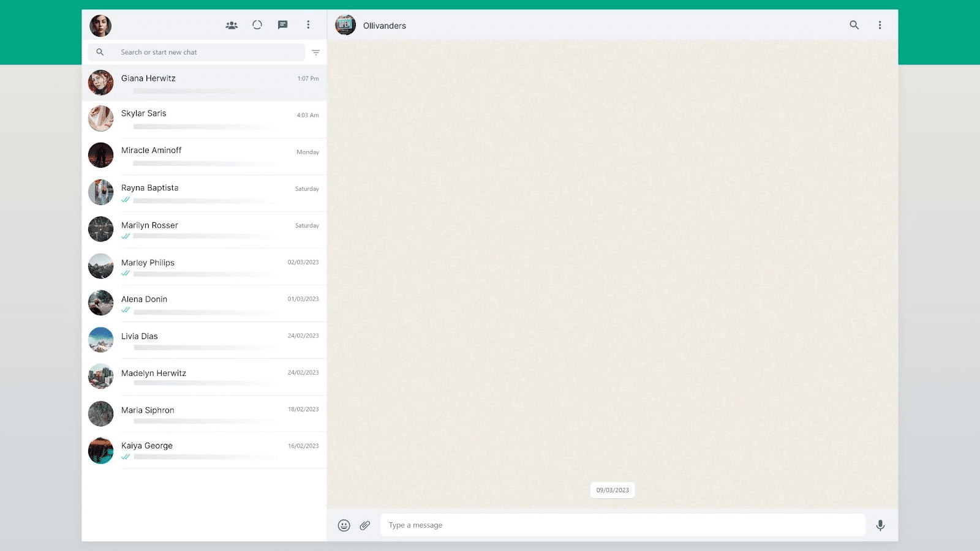Record a voice message

880,525
